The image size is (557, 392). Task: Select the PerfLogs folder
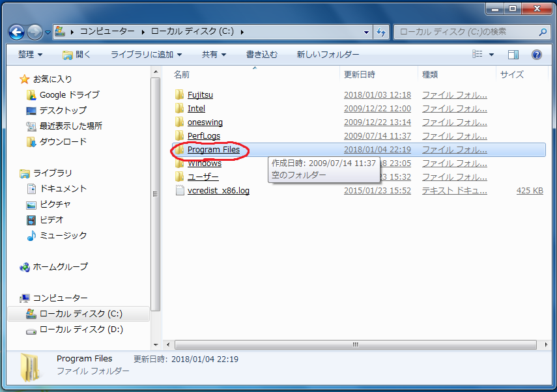(x=203, y=135)
